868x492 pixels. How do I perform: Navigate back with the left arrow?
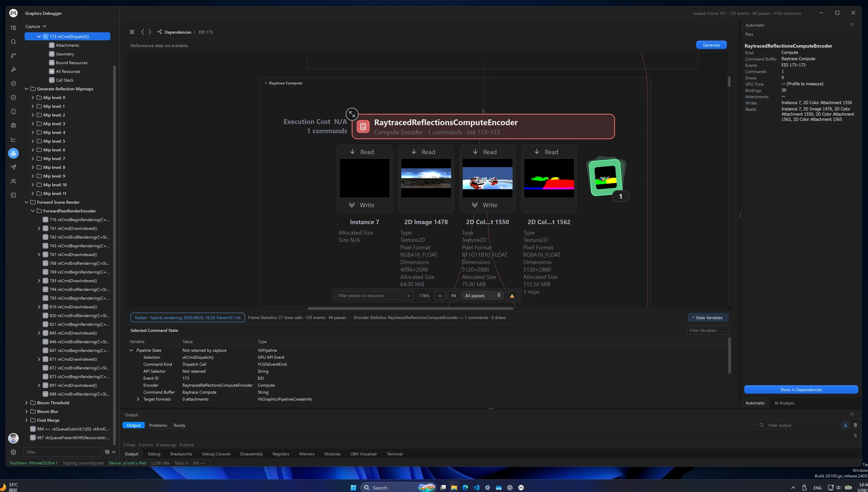coord(143,32)
